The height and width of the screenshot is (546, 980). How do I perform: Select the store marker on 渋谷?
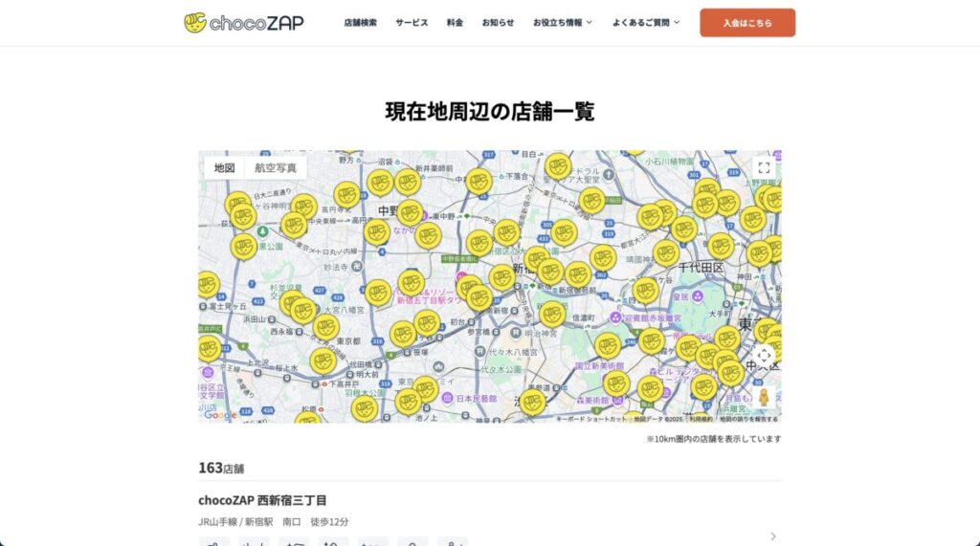532,402
